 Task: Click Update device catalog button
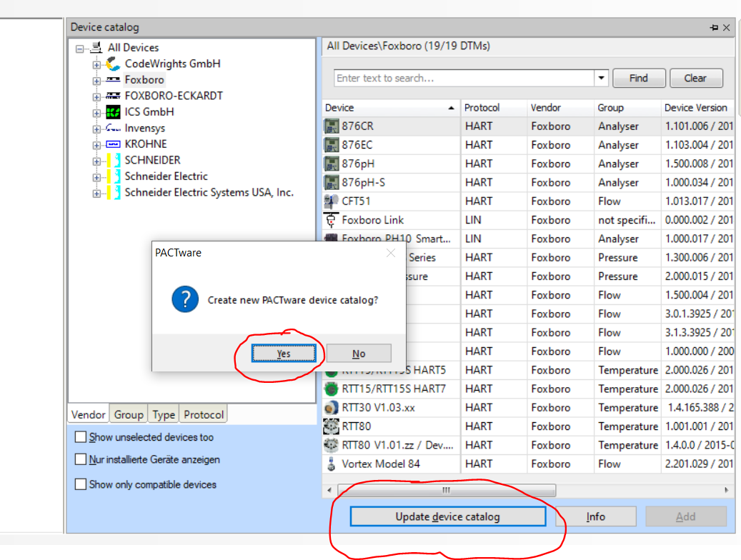(x=448, y=516)
